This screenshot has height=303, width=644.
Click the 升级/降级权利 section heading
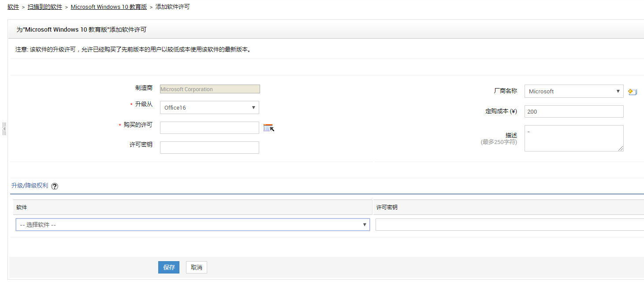[x=30, y=185]
